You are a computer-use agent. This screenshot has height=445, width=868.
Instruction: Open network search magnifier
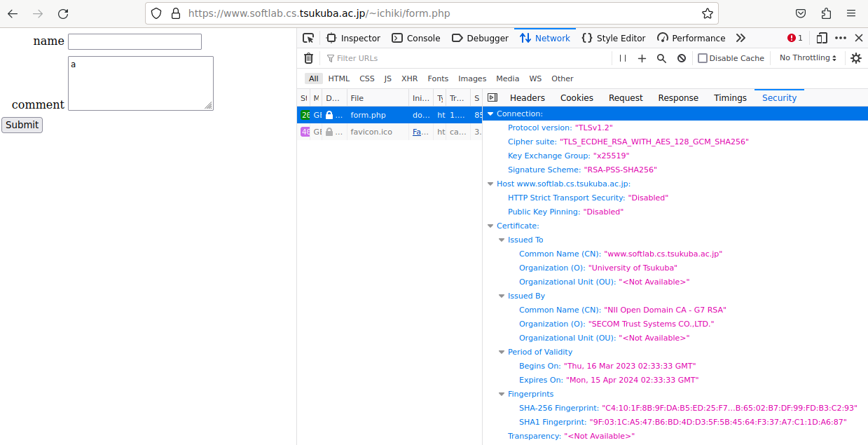point(661,58)
